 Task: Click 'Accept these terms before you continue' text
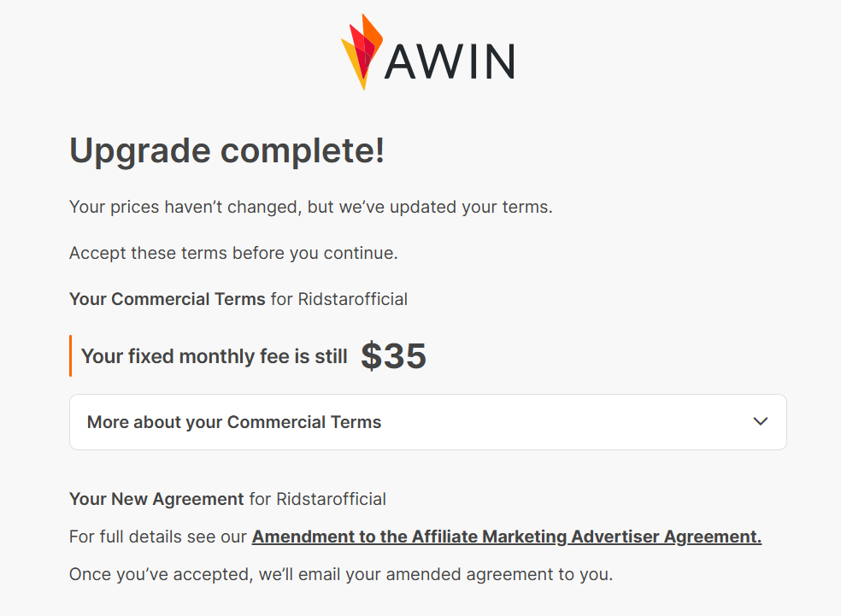pyautogui.click(x=233, y=253)
